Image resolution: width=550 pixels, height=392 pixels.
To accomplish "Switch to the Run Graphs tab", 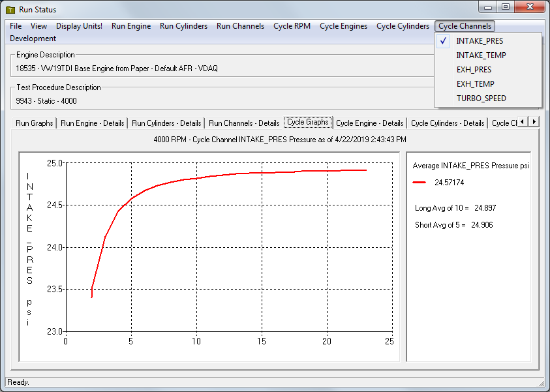I will tap(35, 123).
